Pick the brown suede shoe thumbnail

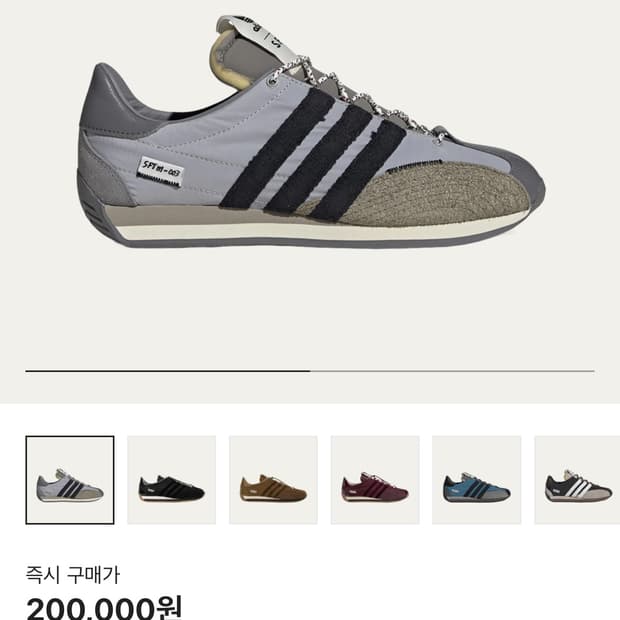tap(273, 480)
